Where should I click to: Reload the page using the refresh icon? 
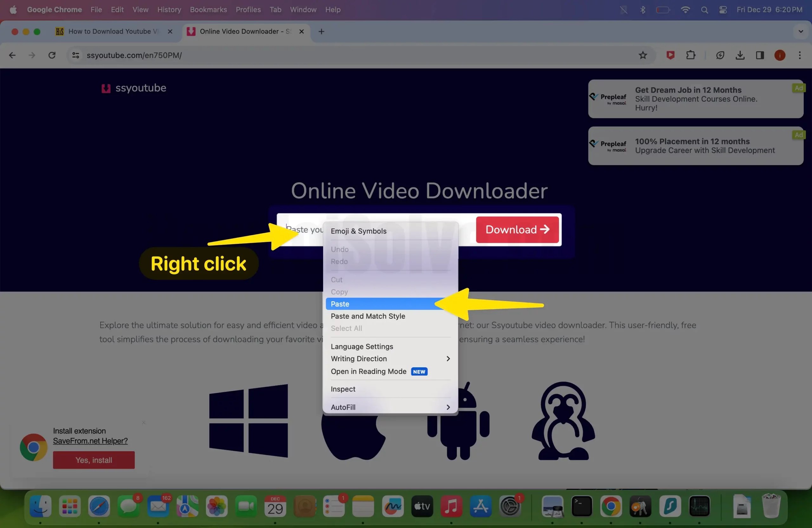pos(52,55)
